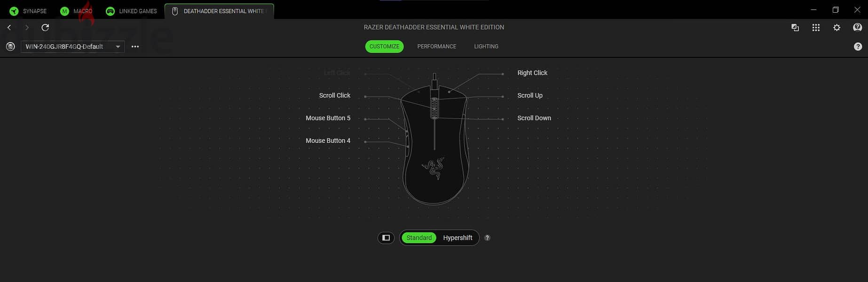The width and height of the screenshot is (868, 282).
Task: Select the Right Click assignment
Action: pos(532,73)
